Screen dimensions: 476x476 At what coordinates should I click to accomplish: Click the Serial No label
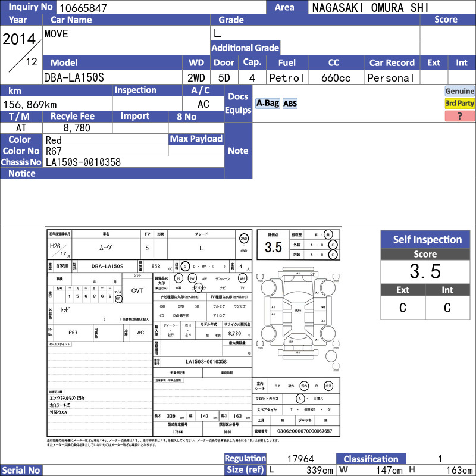(21, 470)
